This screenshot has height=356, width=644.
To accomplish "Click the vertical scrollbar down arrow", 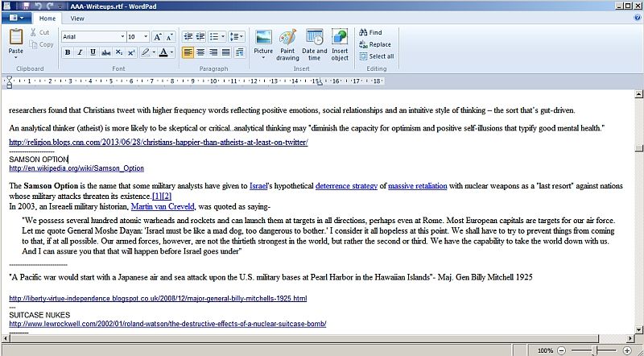I will [x=638, y=329].
